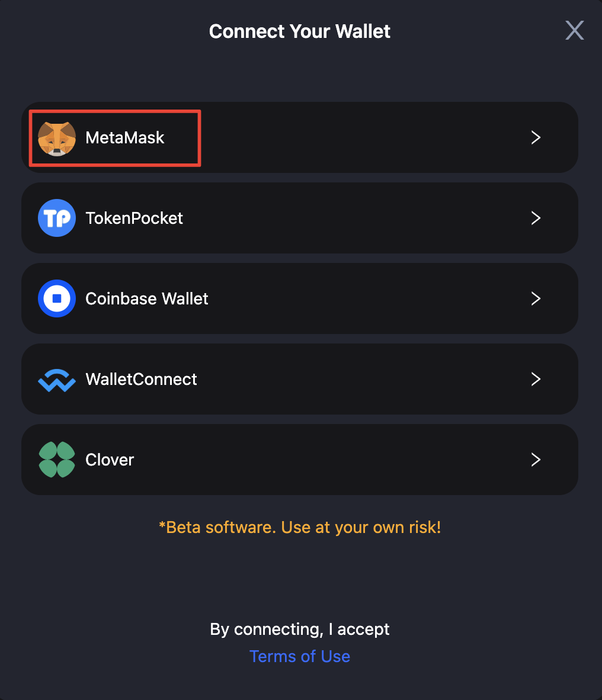Choose the TokenPocket text label

click(x=135, y=218)
